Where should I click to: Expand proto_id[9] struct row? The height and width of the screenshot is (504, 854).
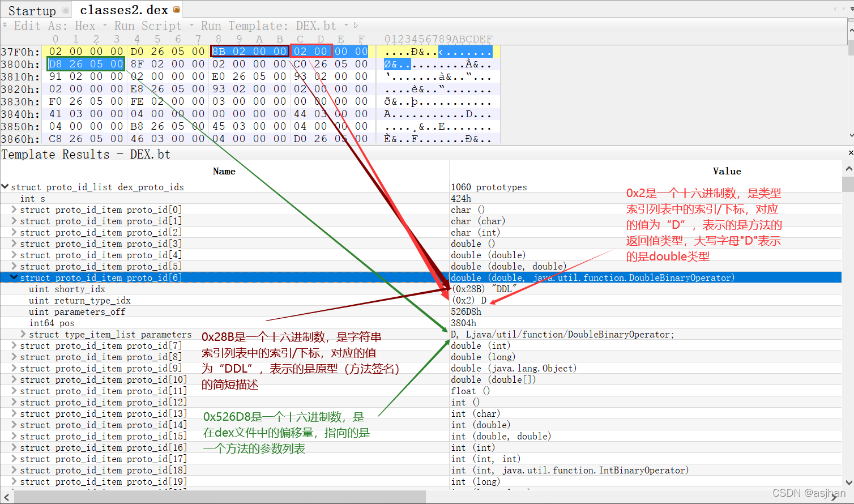pyautogui.click(x=14, y=368)
